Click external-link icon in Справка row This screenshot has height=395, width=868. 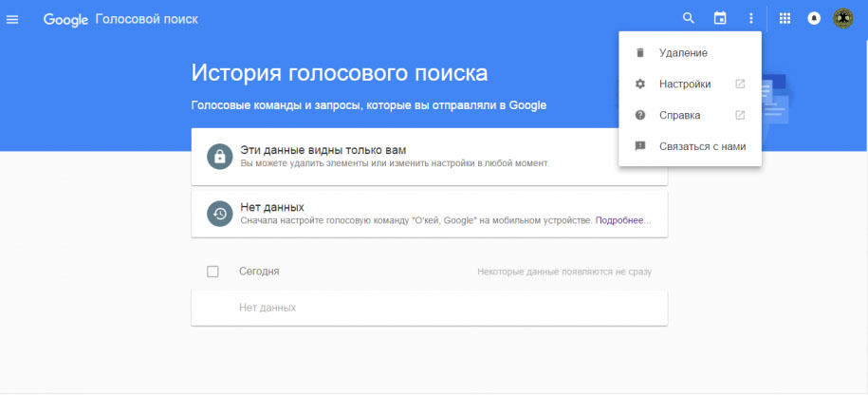point(740,115)
